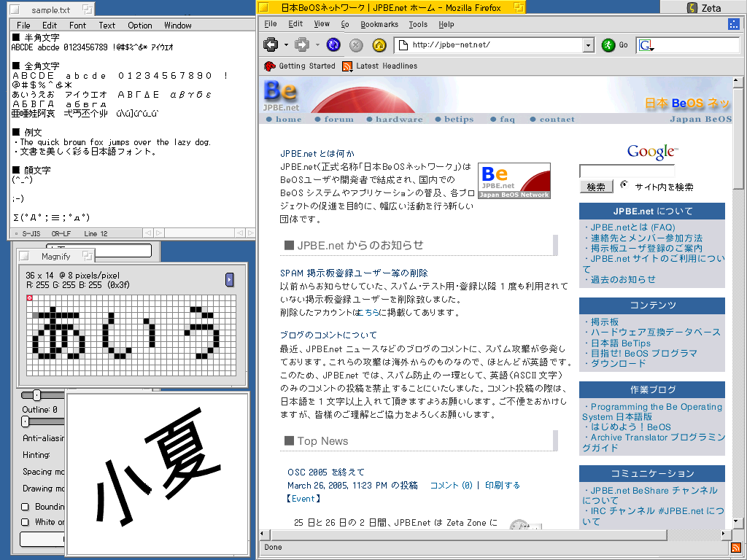
Task: Click the orange RSS icon in Firefox status bar
Action: coord(736,548)
